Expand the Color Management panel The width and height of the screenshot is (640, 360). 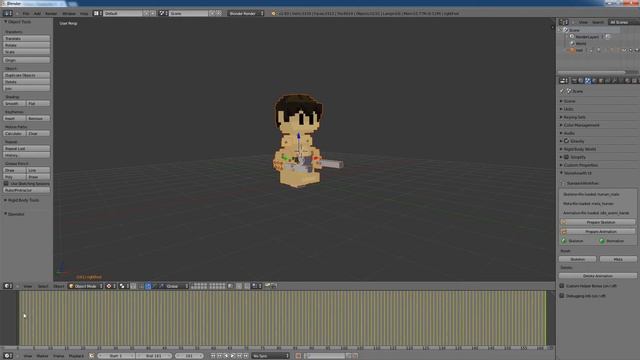pyautogui.click(x=561, y=125)
